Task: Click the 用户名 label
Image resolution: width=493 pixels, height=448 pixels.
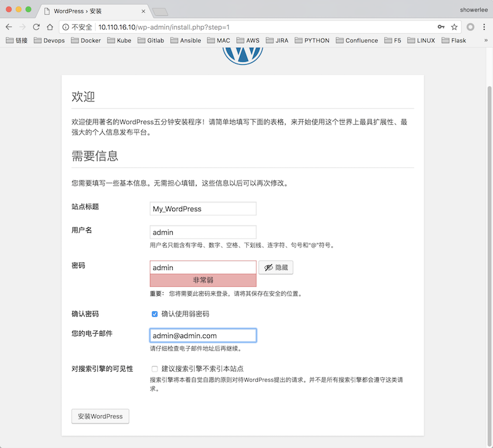Action: pyautogui.click(x=82, y=230)
